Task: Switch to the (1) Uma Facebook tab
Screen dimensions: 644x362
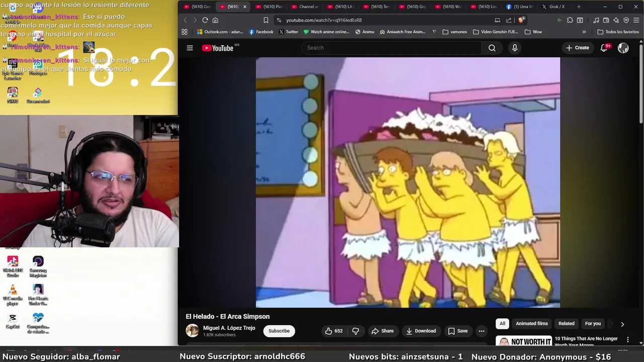Action: click(x=519, y=7)
